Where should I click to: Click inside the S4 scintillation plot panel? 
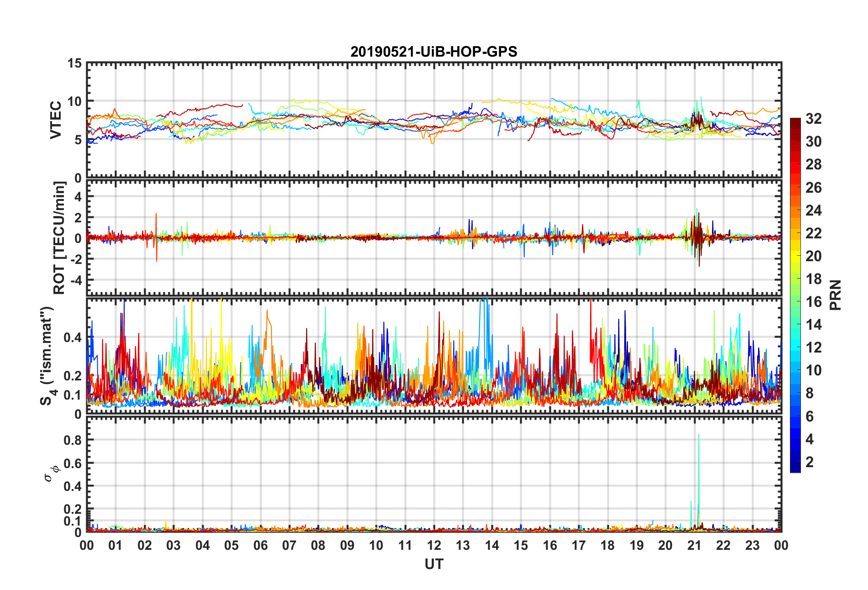pos(434,356)
